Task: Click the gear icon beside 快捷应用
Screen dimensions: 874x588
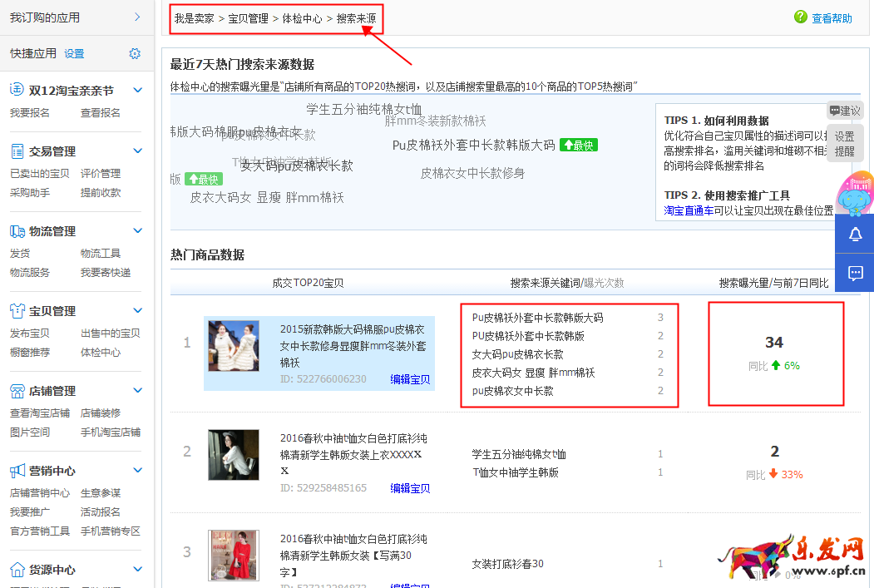Action: click(x=135, y=53)
